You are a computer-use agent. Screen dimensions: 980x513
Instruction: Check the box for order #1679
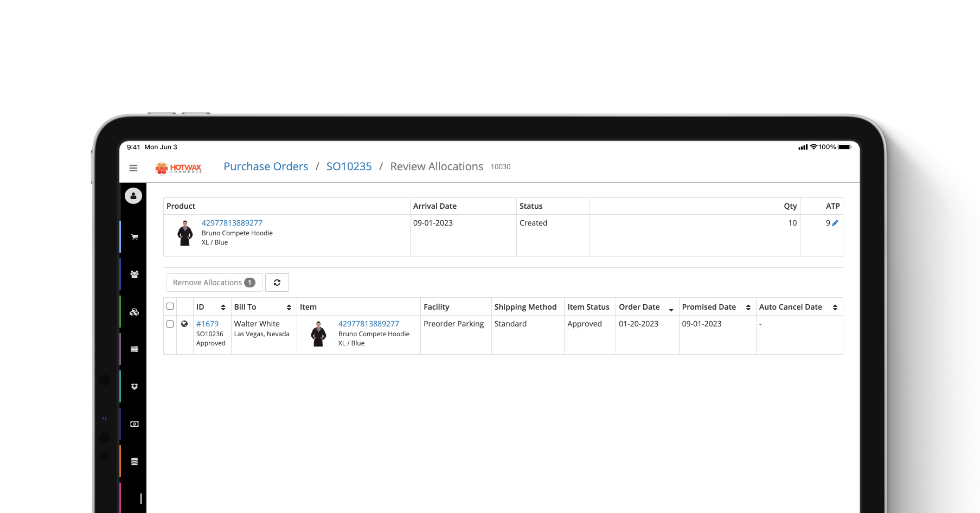click(170, 324)
